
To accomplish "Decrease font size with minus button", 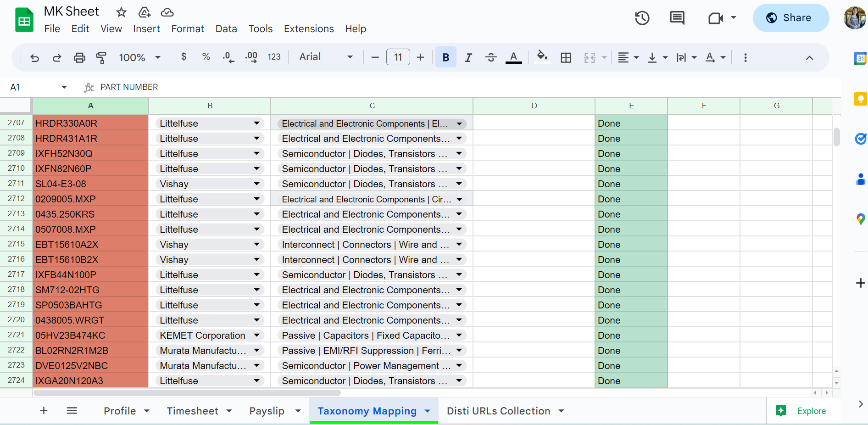I will click(375, 57).
